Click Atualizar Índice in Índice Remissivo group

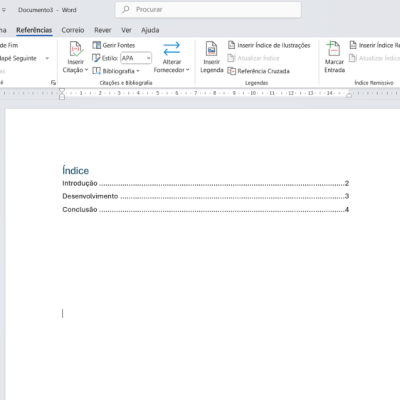click(x=375, y=58)
